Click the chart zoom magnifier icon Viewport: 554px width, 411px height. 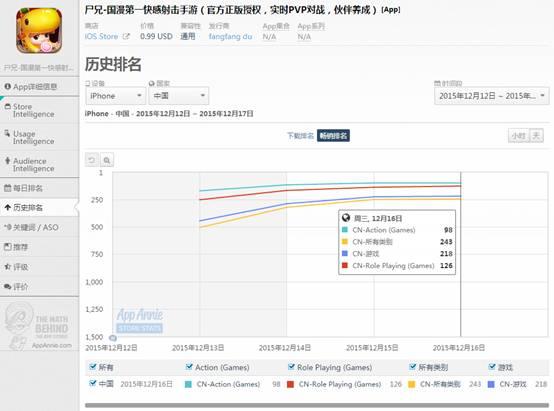pyautogui.click(x=107, y=160)
